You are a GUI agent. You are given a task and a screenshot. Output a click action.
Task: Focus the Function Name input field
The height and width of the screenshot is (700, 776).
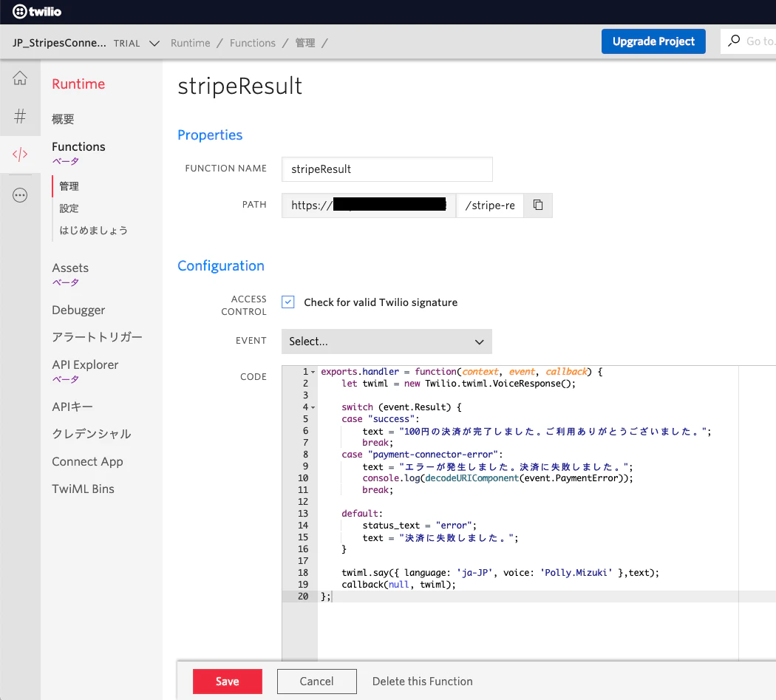tap(387, 169)
